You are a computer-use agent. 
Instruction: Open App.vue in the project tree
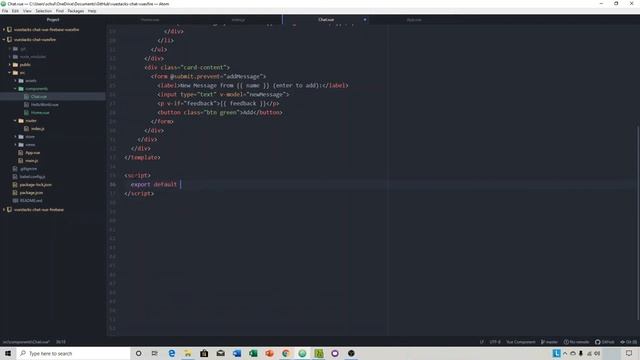click(33, 153)
